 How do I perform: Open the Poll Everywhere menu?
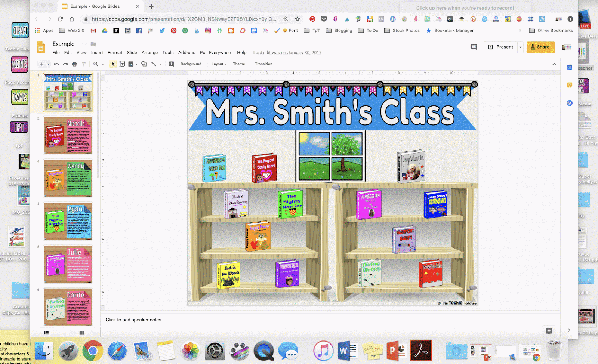click(216, 53)
